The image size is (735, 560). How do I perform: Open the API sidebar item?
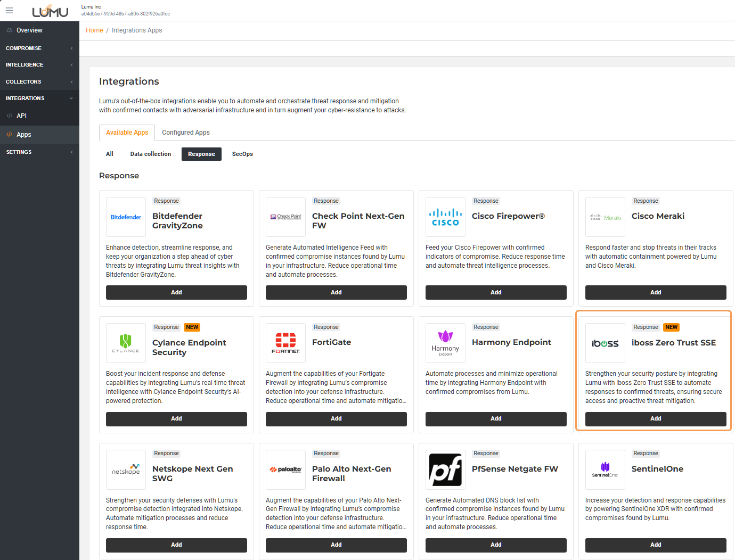pyautogui.click(x=21, y=116)
